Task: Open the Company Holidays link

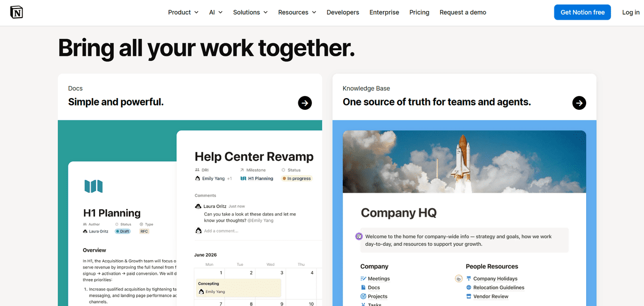Action: tap(496, 278)
